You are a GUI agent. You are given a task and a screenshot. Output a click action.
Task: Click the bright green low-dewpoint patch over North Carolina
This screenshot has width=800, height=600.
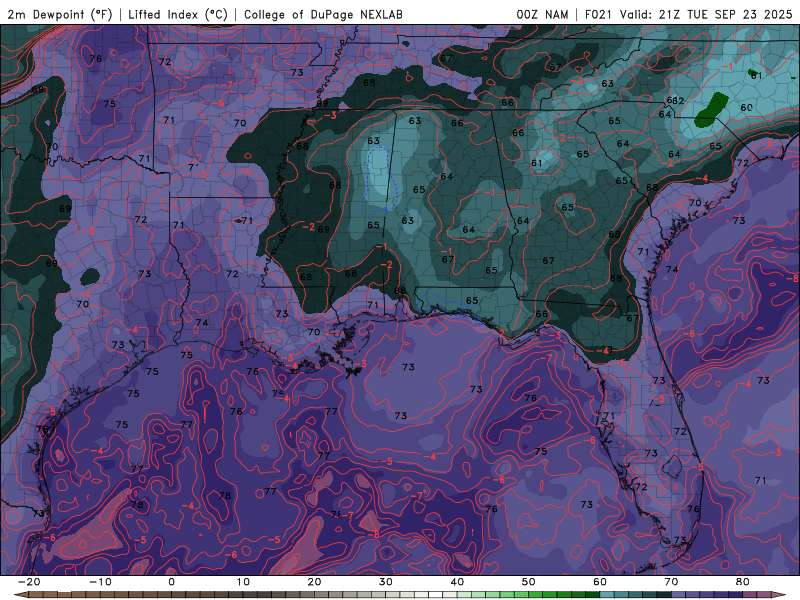click(x=711, y=110)
